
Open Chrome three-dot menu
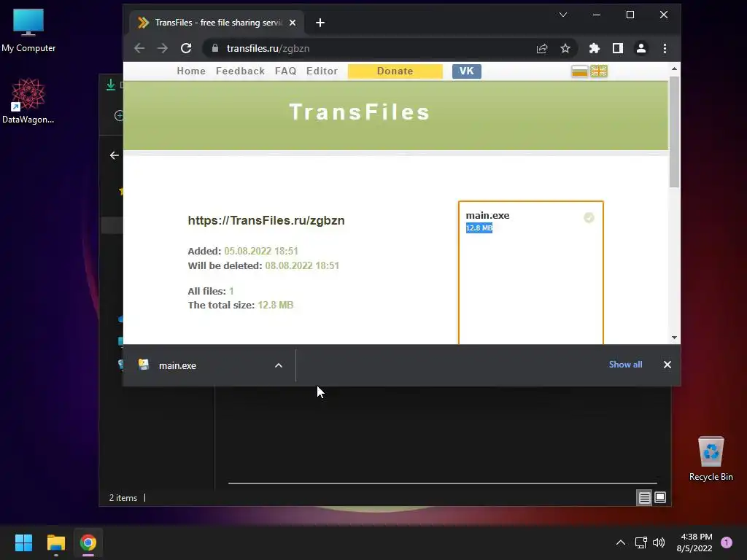665,48
